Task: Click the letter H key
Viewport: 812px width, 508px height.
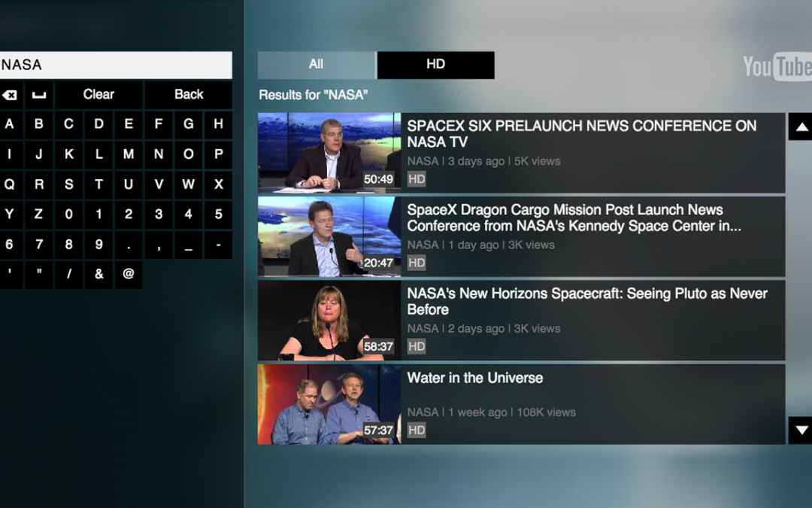Action: point(219,124)
